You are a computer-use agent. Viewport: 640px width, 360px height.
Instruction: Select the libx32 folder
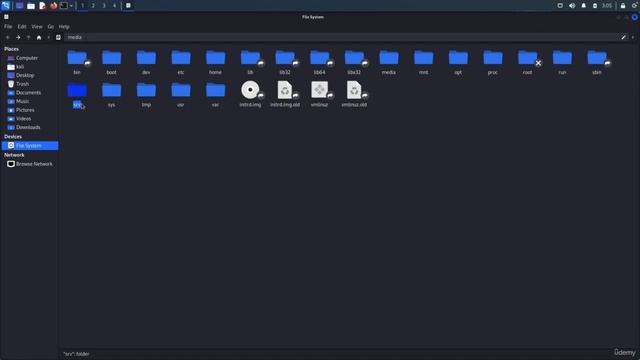pos(354,58)
